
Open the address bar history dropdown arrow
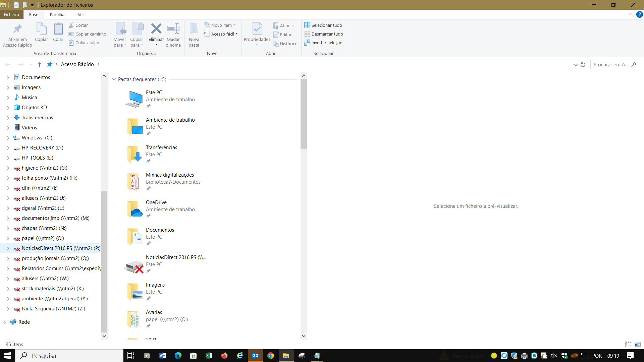576,65
